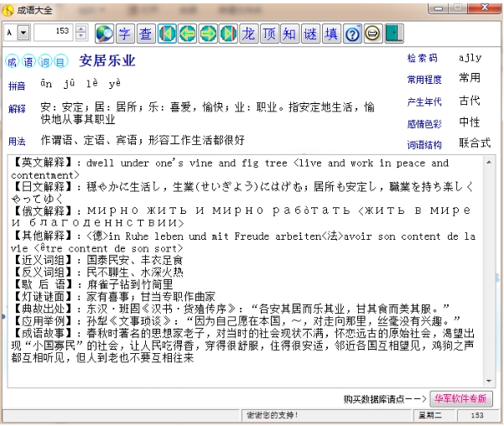The width and height of the screenshot is (504, 426).
Task: Click the 【英文解释】 line
Action: pyautogui.click(x=230, y=169)
